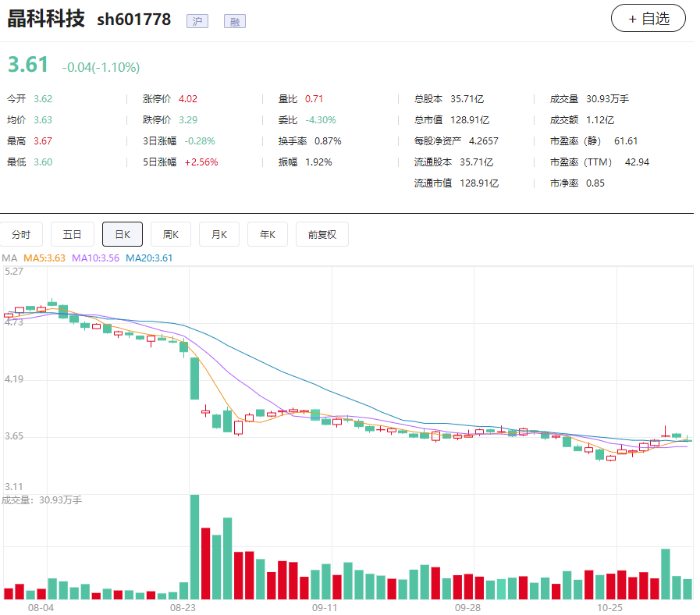Image resolution: width=700 pixels, height=615 pixels.
Task: Click the 流通市值 value 128.91亿
Action: [479, 183]
